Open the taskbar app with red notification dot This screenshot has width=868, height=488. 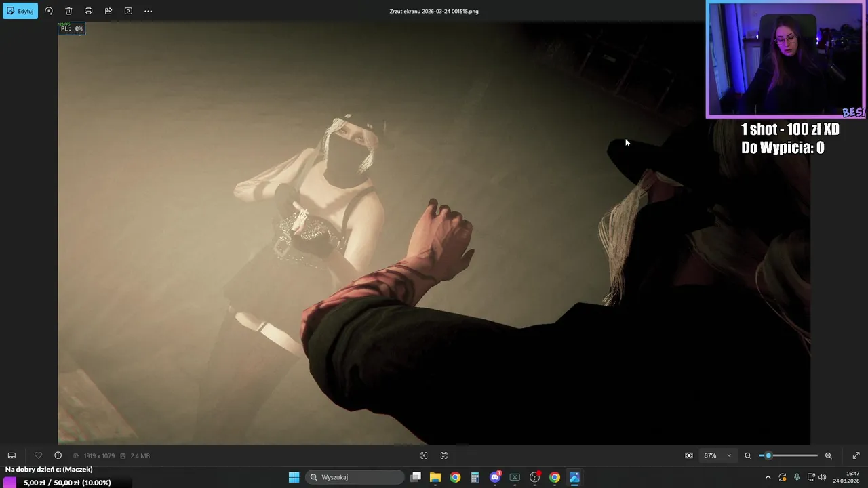(534, 477)
